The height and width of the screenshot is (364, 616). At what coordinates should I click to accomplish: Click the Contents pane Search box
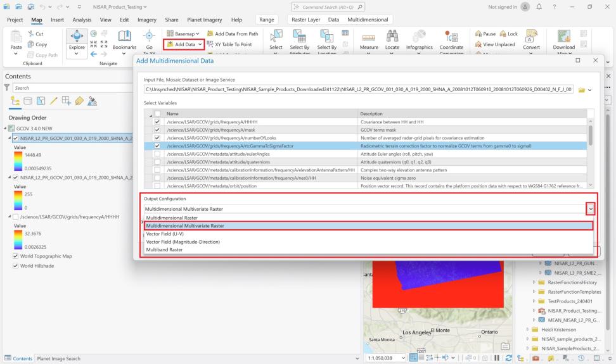point(73,88)
